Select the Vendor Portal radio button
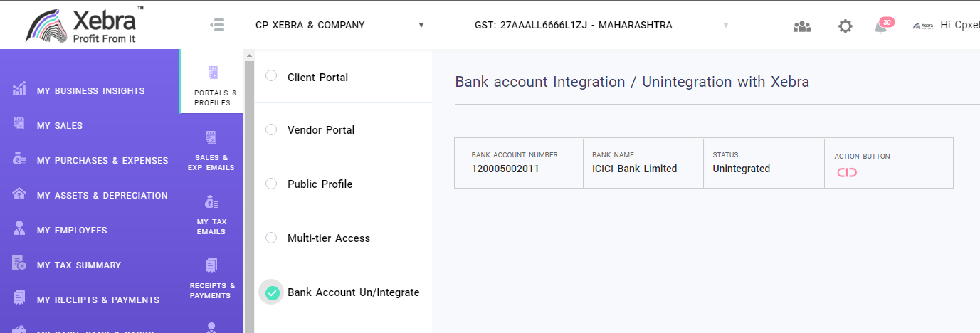This screenshot has height=333, width=980. (271, 129)
